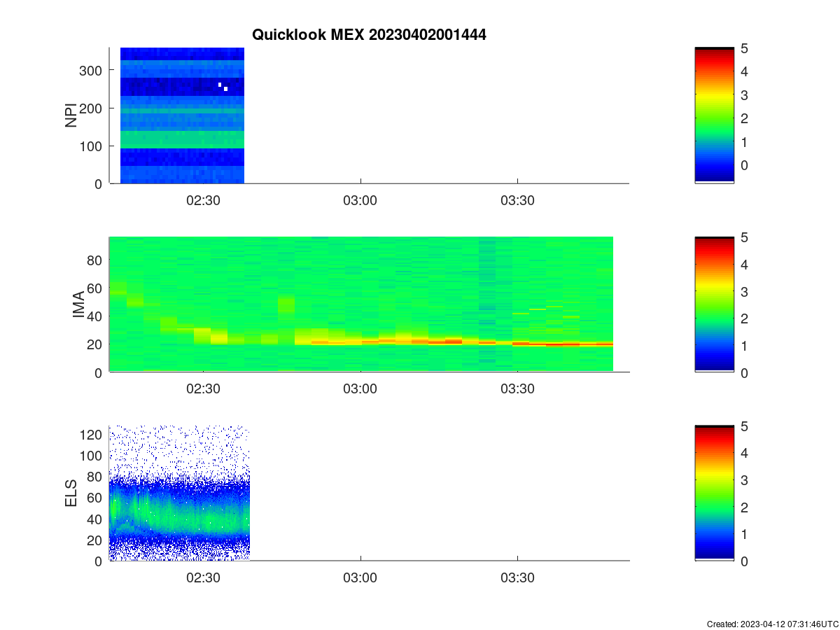Click the 03:00 tick label under IMA plot

pos(360,389)
